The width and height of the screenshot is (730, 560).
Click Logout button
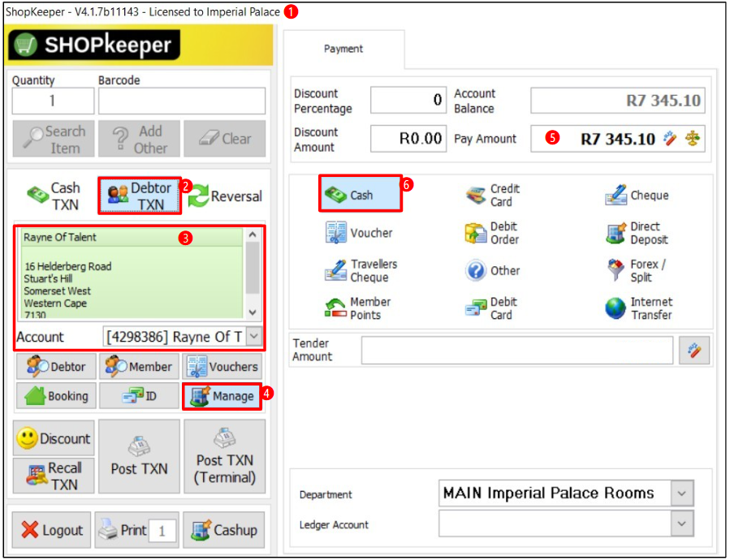[51, 530]
